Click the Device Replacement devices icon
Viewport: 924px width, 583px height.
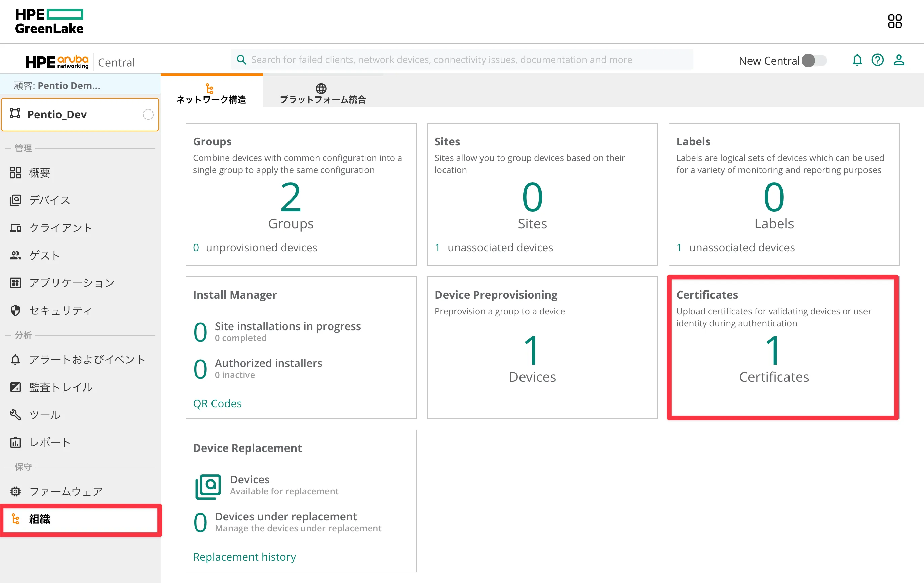pos(208,486)
